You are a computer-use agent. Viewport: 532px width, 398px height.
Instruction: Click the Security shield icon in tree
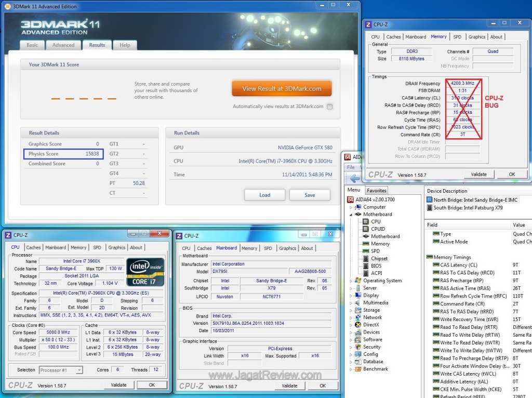click(358, 347)
